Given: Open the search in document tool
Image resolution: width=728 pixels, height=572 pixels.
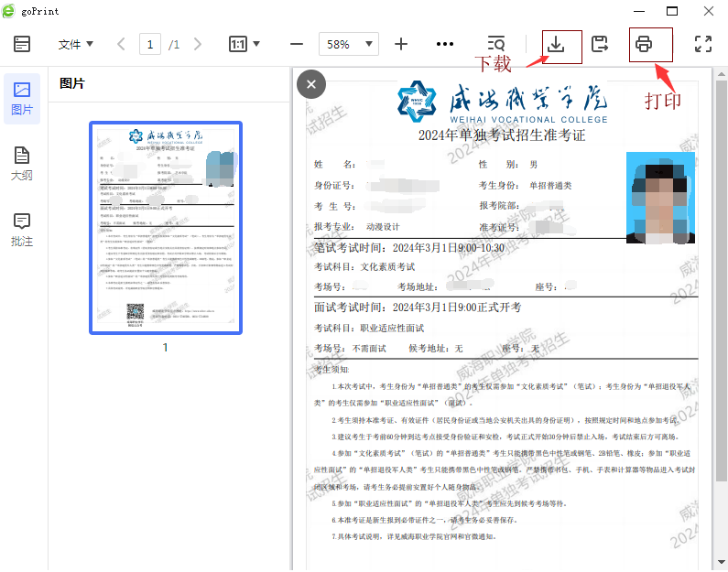Looking at the screenshot, I should [x=496, y=44].
